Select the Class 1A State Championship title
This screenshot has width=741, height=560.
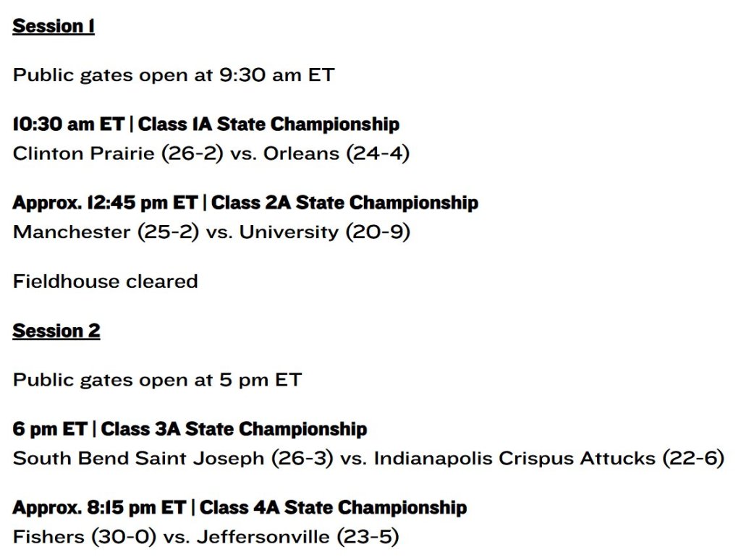268,124
